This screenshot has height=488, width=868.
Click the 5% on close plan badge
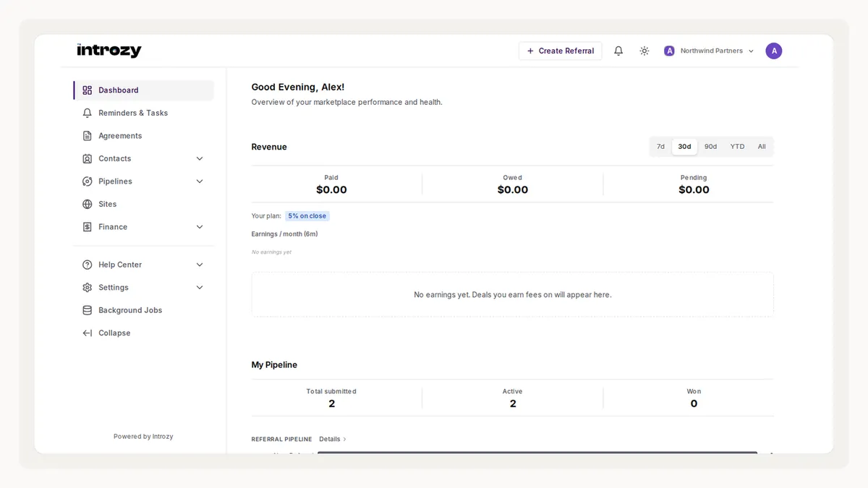point(307,216)
